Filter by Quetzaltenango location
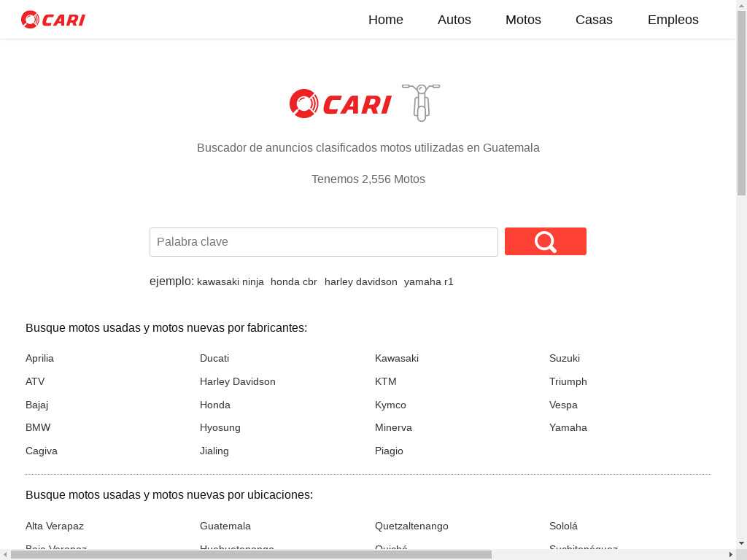The image size is (747, 560). 411,526
